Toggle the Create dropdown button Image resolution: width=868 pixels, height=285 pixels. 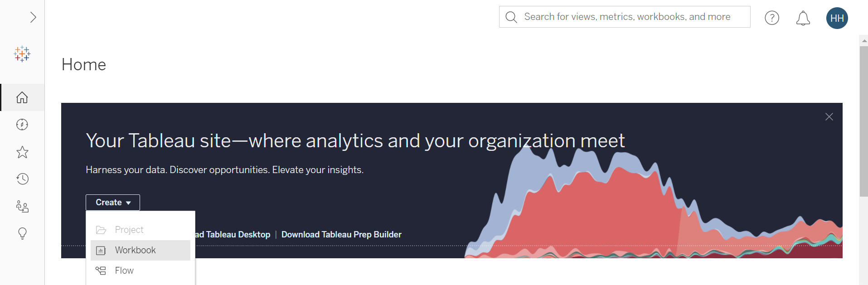click(x=113, y=203)
